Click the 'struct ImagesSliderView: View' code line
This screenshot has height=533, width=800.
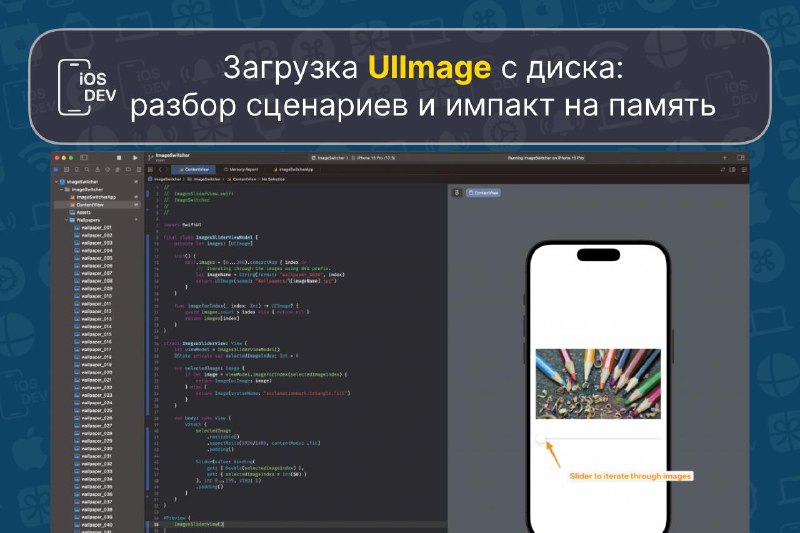[x=205, y=343]
